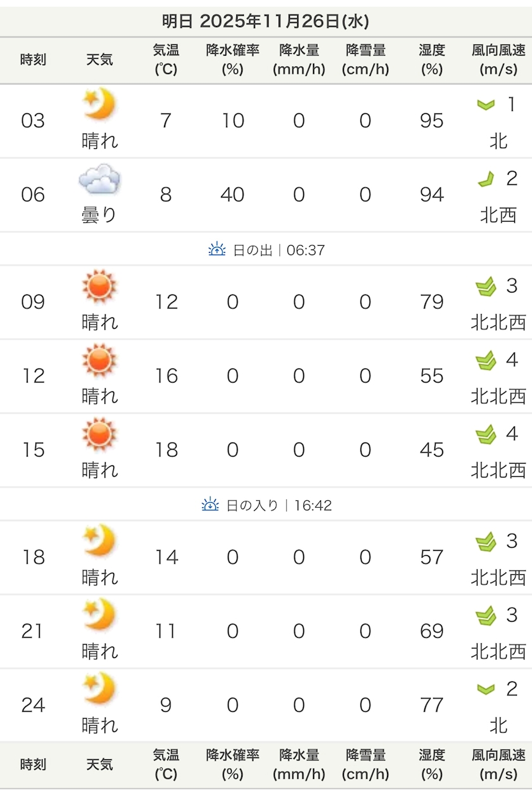Click the wind arrow in the 24 row

(486, 689)
